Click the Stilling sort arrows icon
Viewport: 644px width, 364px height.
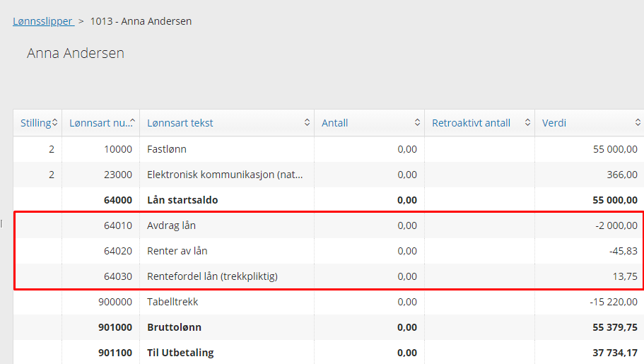click(x=54, y=122)
